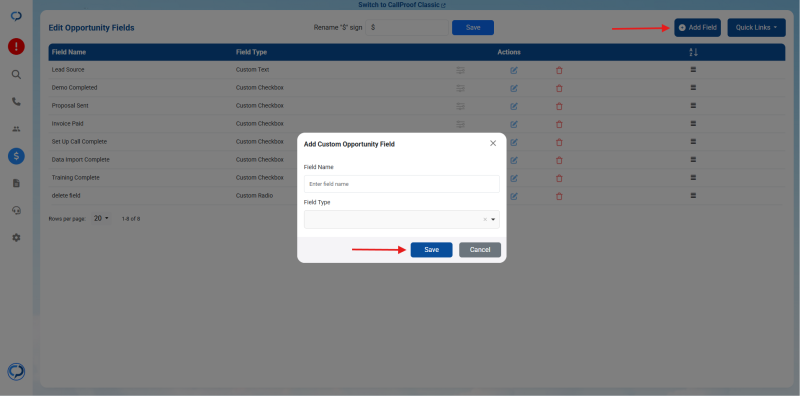Cancel the Add Custom Opportunity Field dialog
Screen dimensions: 800x396
pos(480,250)
